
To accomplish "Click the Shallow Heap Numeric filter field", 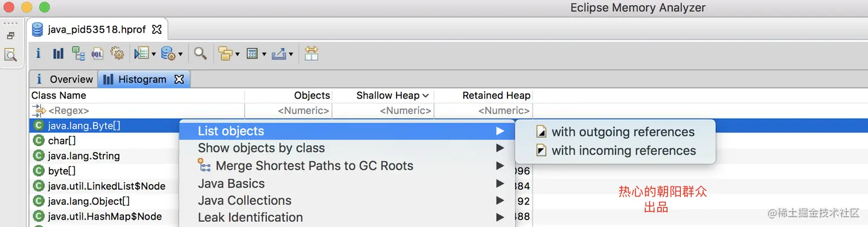I will tap(383, 110).
